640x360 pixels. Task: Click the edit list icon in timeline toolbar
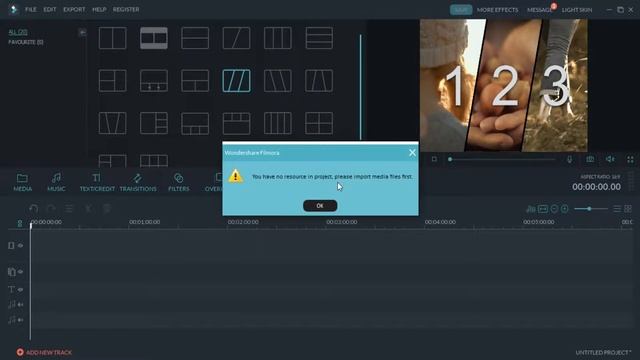(69, 209)
